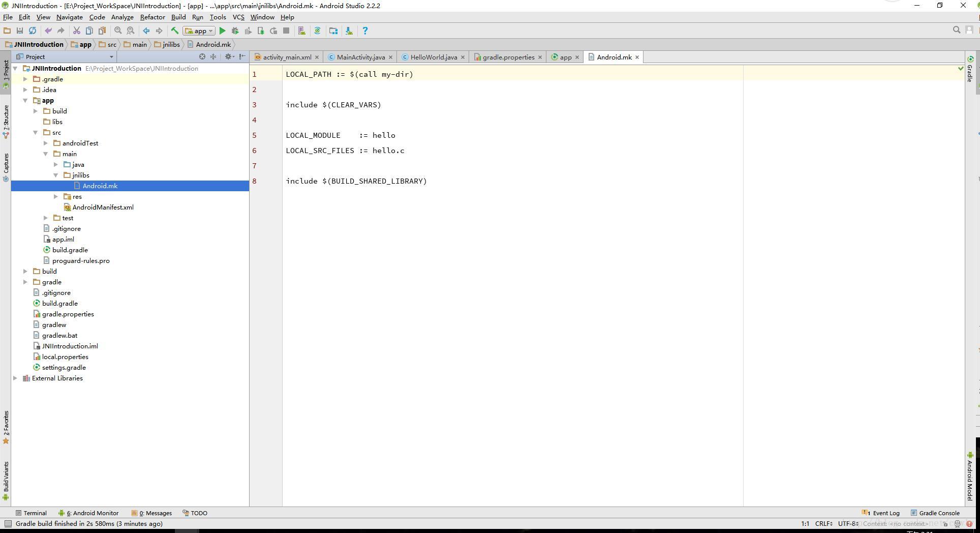Image resolution: width=980 pixels, height=533 pixels.
Task: Collapse the app module node
Action: tap(25, 100)
